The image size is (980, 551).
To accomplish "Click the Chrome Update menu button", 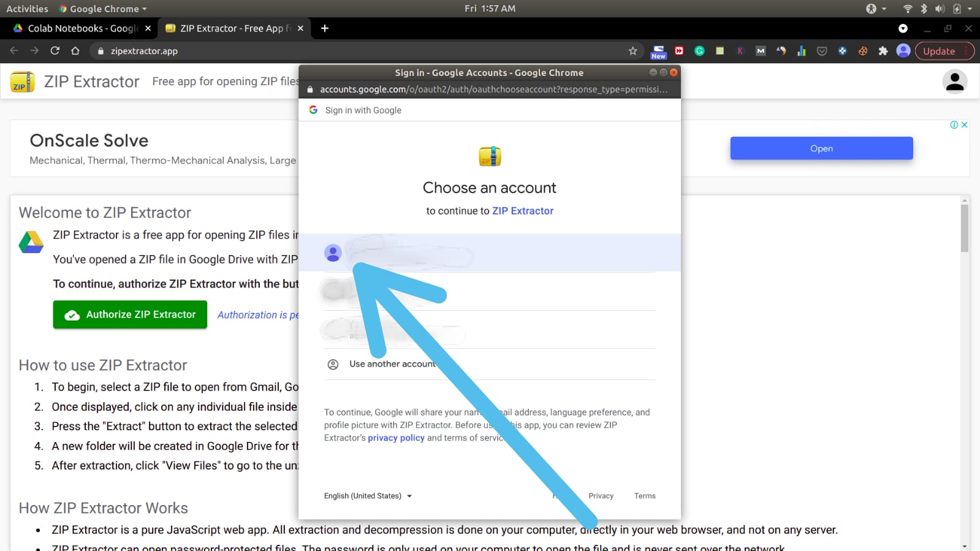I will [944, 51].
